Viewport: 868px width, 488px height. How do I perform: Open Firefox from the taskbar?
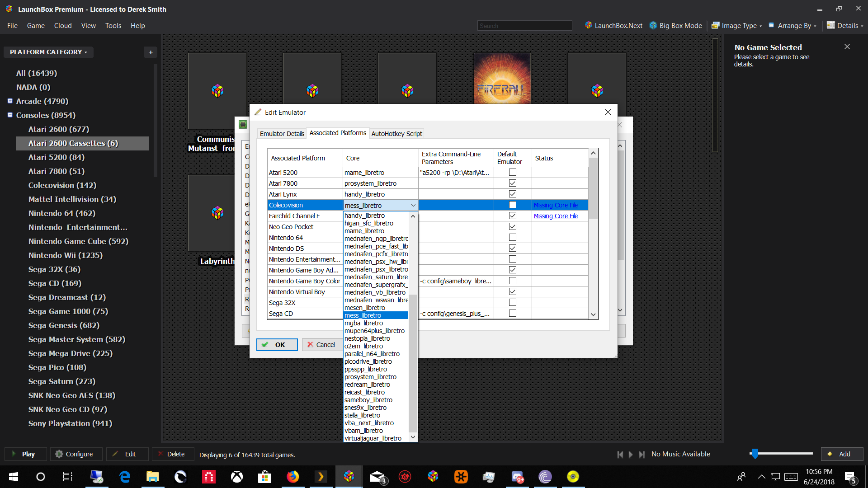point(292,477)
